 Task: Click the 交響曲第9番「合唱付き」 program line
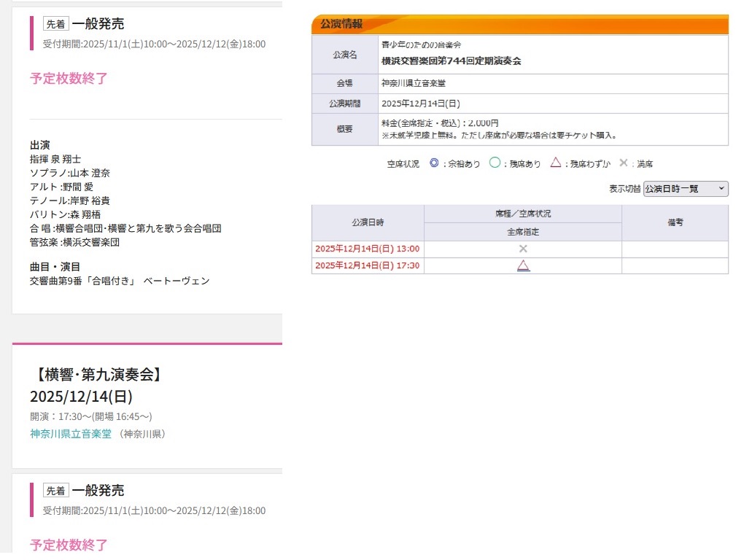click(120, 281)
